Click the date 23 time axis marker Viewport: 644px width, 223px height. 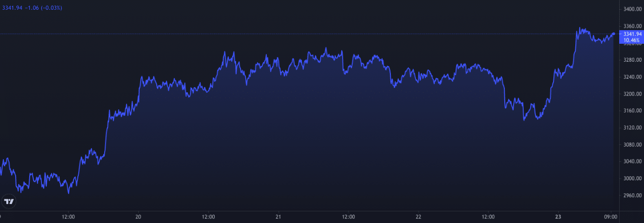pos(558,217)
